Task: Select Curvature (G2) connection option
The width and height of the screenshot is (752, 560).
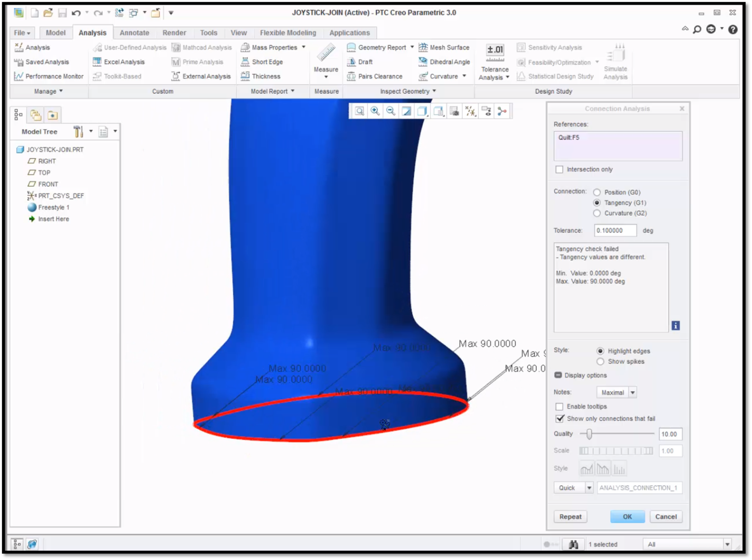Action: [x=597, y=213]
